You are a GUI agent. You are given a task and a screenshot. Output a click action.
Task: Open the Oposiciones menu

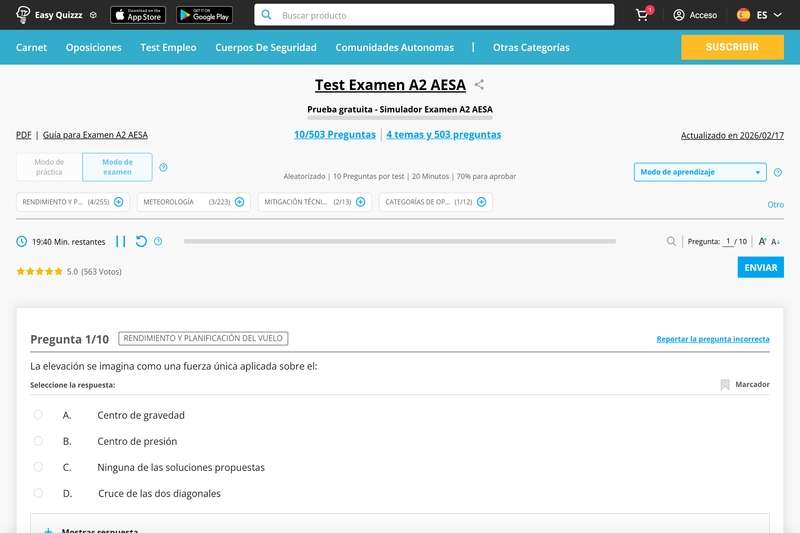click(93, 47)
